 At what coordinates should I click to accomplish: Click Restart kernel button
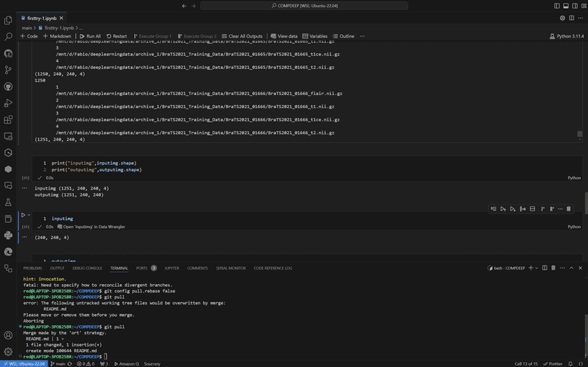pos(116,36)
